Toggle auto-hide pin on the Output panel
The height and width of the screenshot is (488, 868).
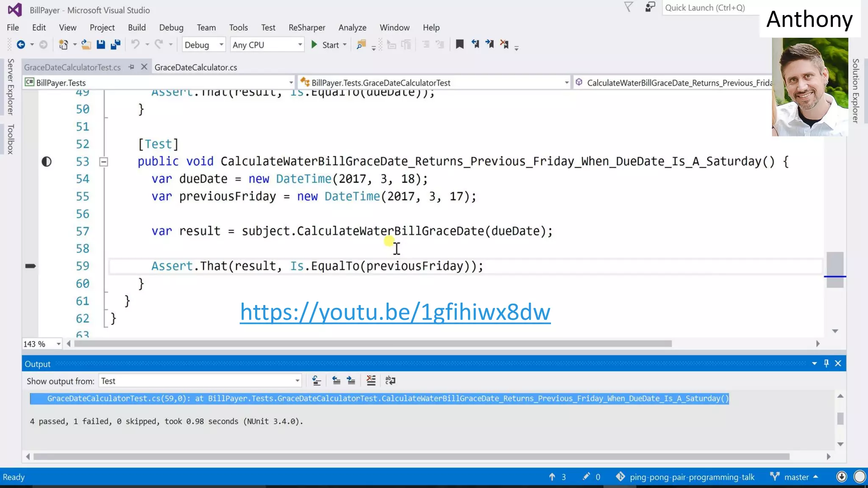(x=826, y=363)
